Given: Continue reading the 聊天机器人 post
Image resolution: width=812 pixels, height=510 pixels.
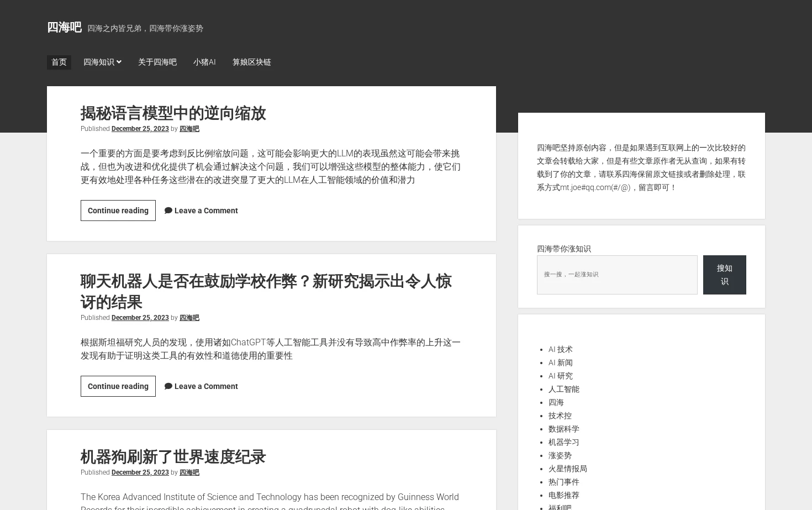Looking at the screenshot, I should coord(118,386).
